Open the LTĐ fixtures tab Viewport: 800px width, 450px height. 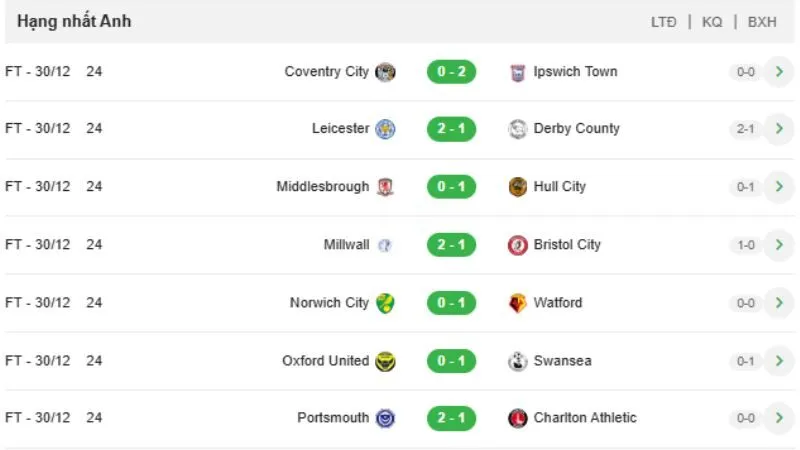point(664,22)
